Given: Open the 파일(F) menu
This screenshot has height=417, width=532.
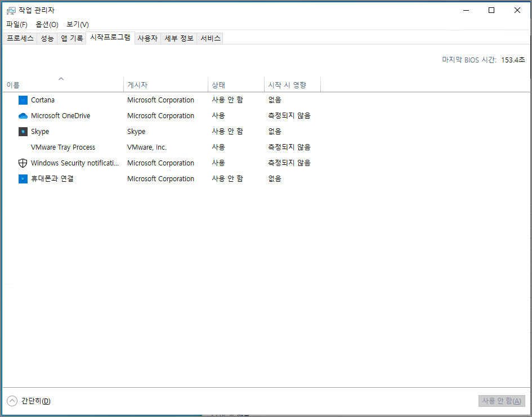Looking at the screenshot, I should [x=17, y=24].
